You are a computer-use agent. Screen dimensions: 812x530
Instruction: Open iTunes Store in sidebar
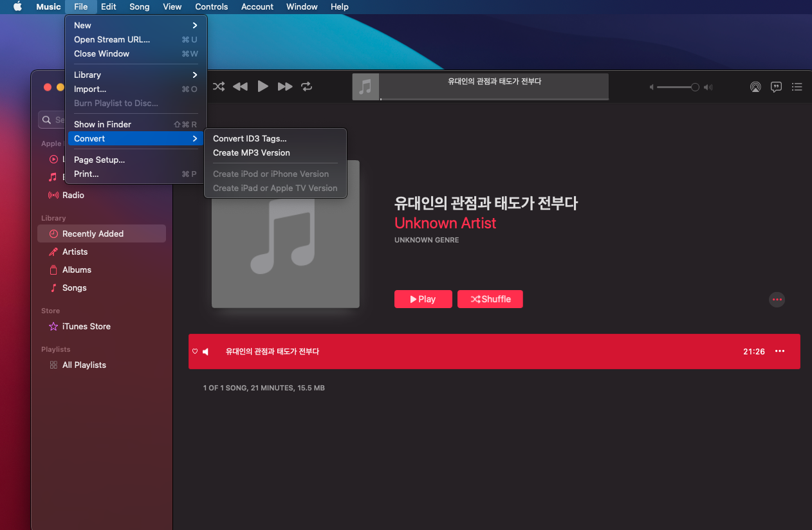click(x=102, y=326)
